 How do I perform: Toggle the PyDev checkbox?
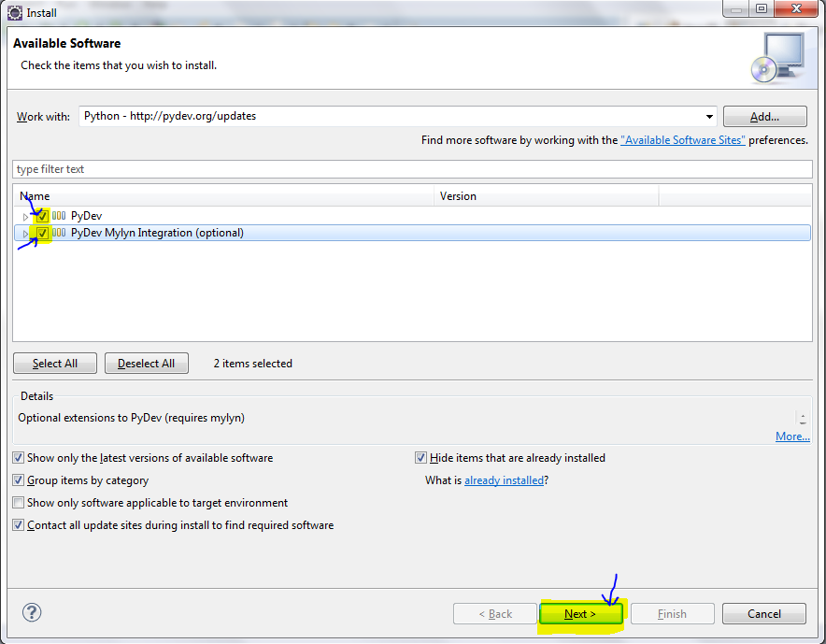click(x=43, y=216)
